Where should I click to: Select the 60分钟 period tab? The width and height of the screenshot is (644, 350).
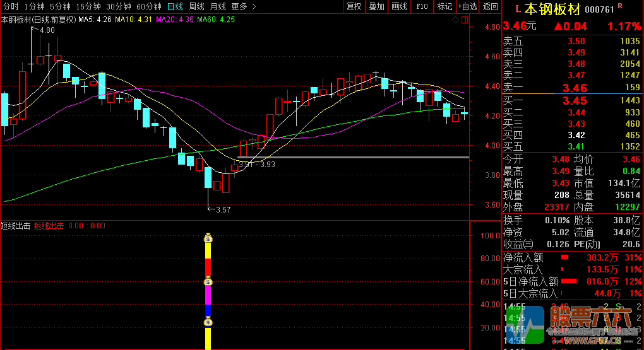click(x=149, y=6)
